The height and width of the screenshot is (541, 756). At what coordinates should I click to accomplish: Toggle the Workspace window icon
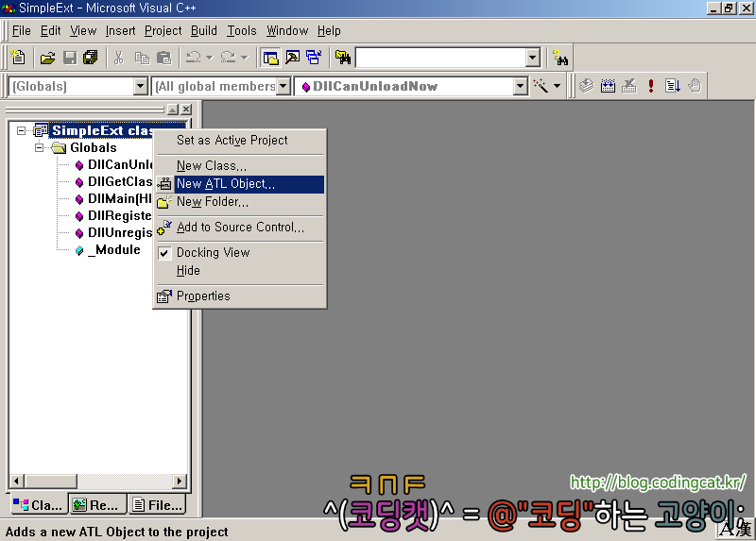coord(270,58)
